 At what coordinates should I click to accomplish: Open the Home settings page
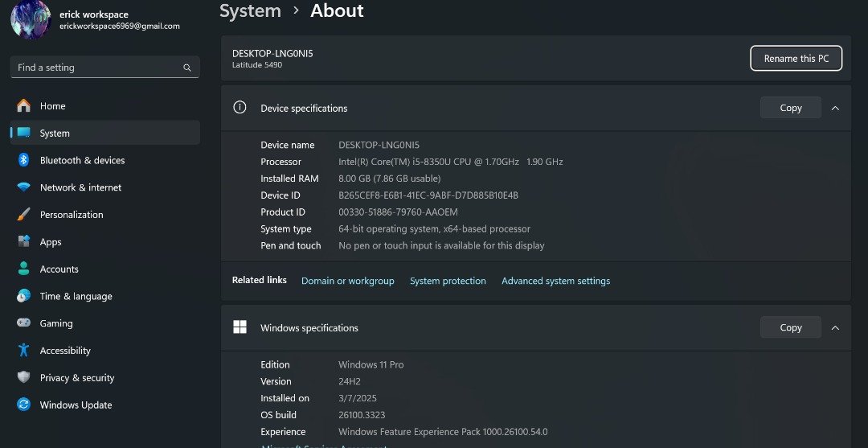105,106
